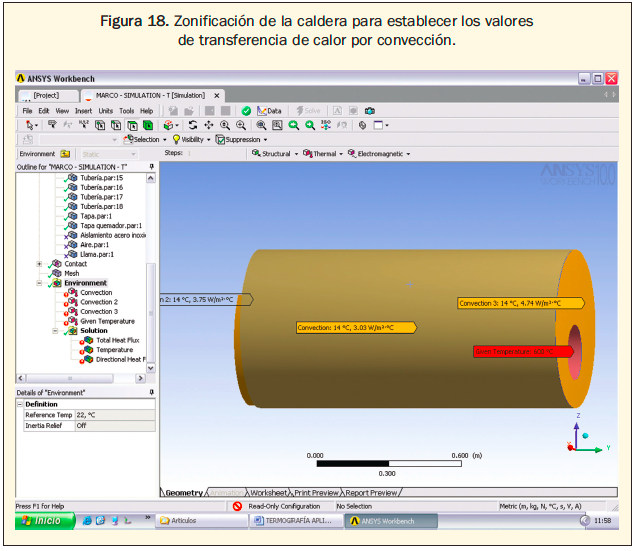Open the Data toolbar button

point(269,110)
